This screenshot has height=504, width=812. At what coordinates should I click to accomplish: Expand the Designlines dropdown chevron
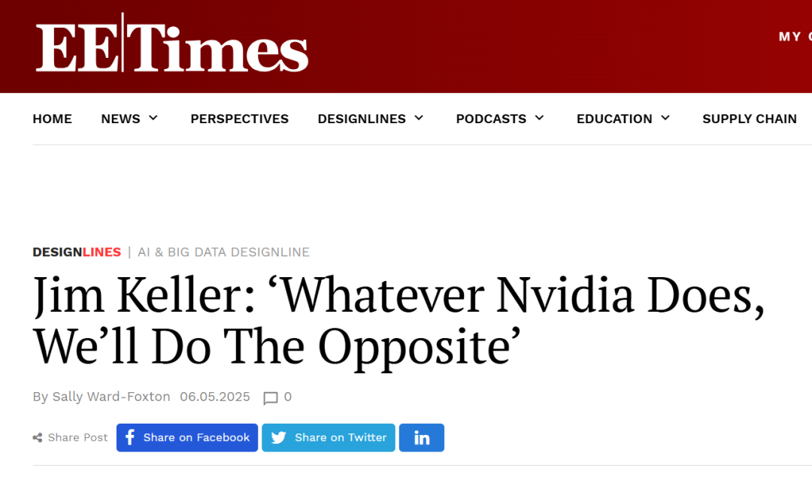click(419, 118)
